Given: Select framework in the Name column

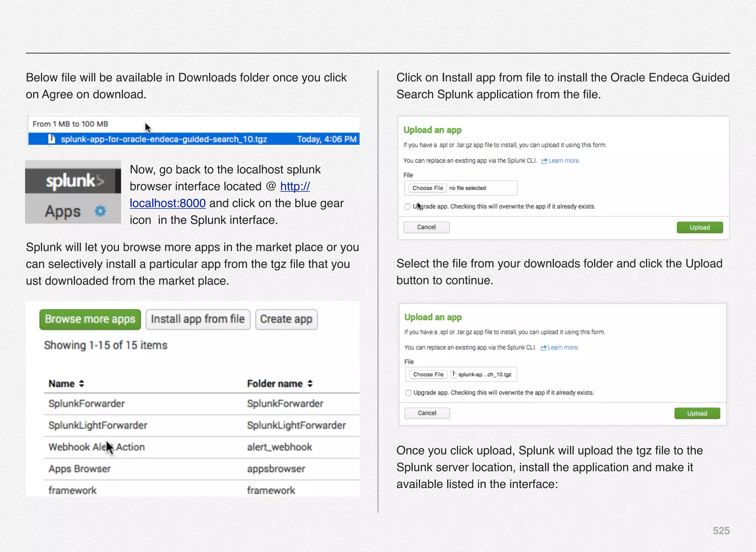Looking at the screenshot, I should [x=72, y=490].
